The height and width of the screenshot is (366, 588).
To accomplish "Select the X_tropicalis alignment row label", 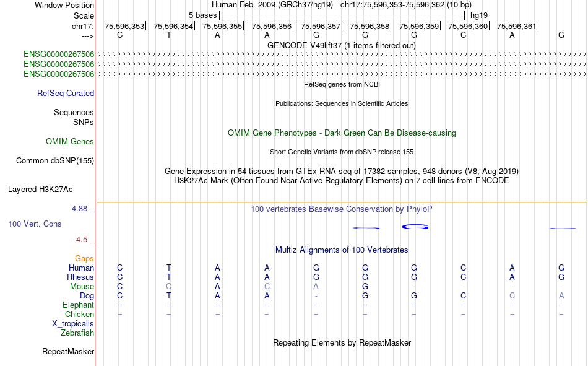I will coord(73,324).
